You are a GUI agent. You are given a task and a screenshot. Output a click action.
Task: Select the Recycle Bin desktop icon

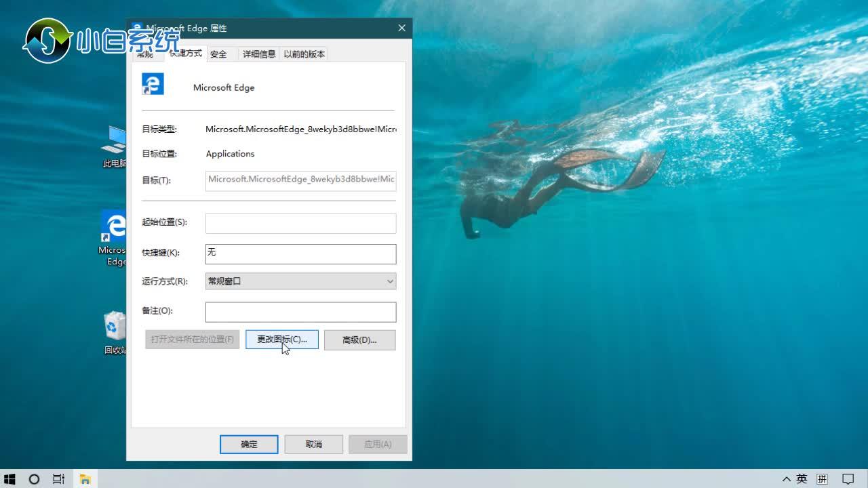[115, 333]
